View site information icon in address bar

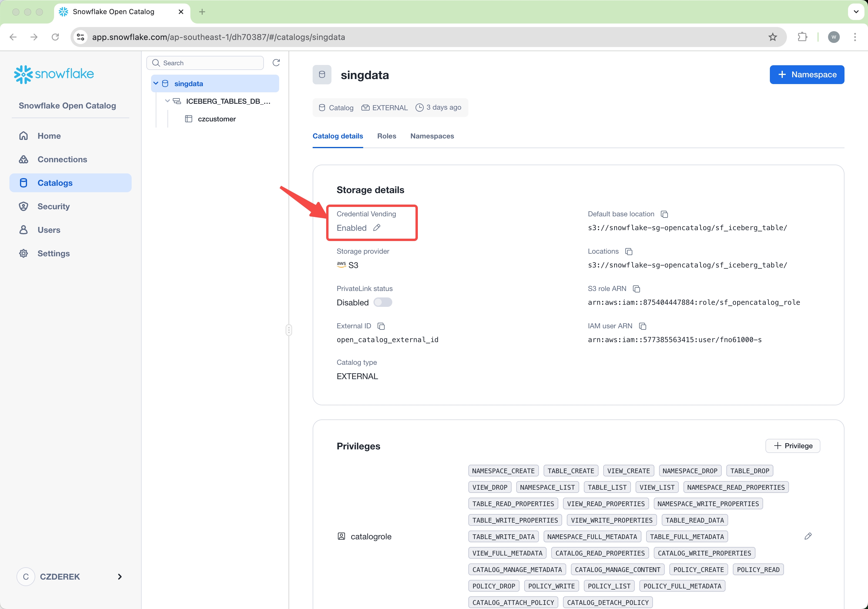81,37
